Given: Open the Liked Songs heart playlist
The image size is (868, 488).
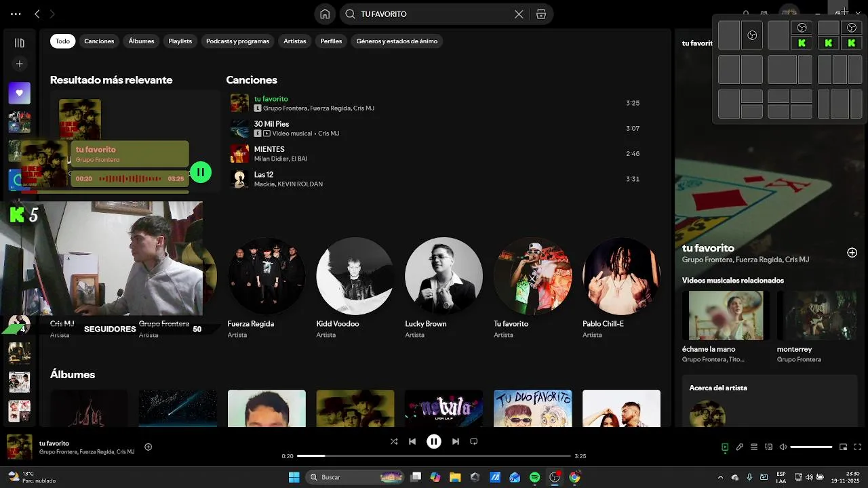Looking at the screenshot, I should pos(19,93).
